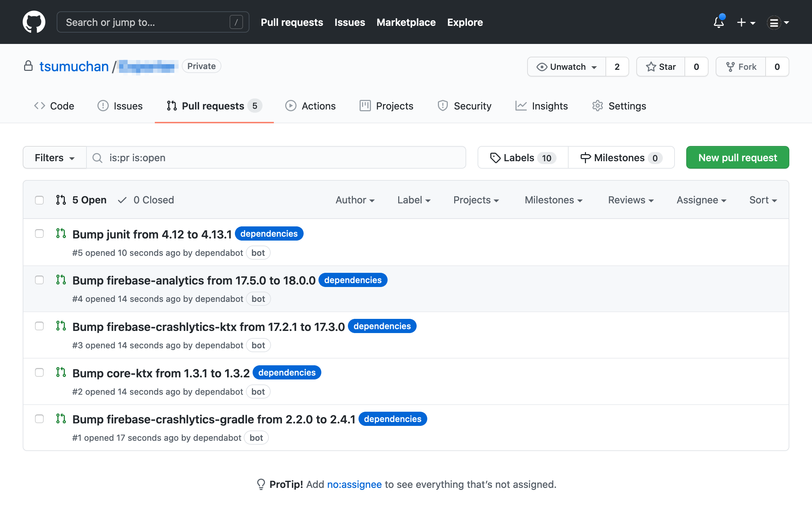
Task: Open 'Bump firebase-crashlytics-ktx from 17.2.1 to 17.3.0'
Action: (x=208, y=327)
